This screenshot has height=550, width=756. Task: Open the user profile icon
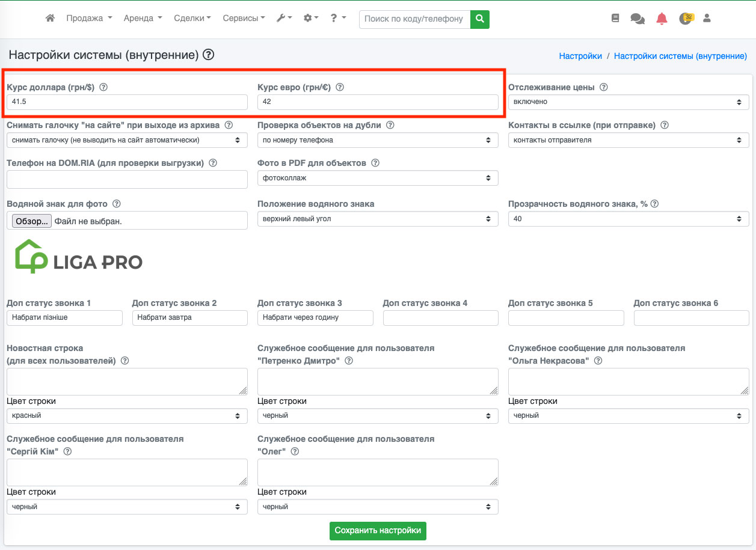point(707,19)
